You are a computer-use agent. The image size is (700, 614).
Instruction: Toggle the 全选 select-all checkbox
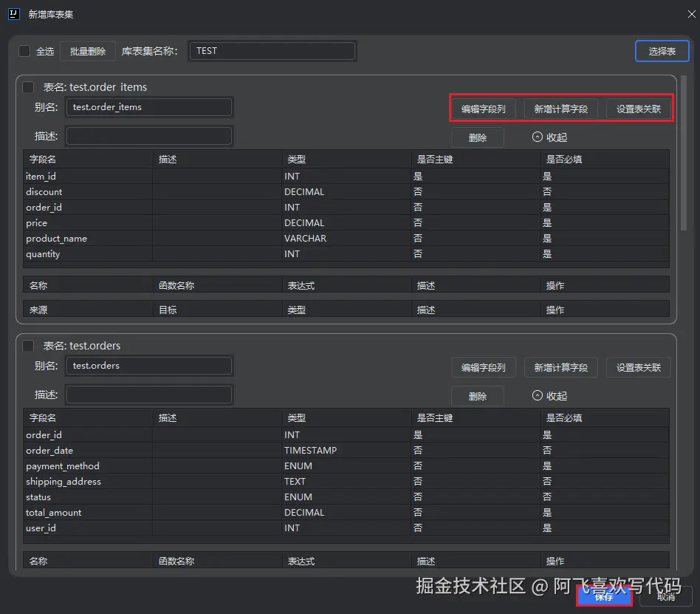24,51
